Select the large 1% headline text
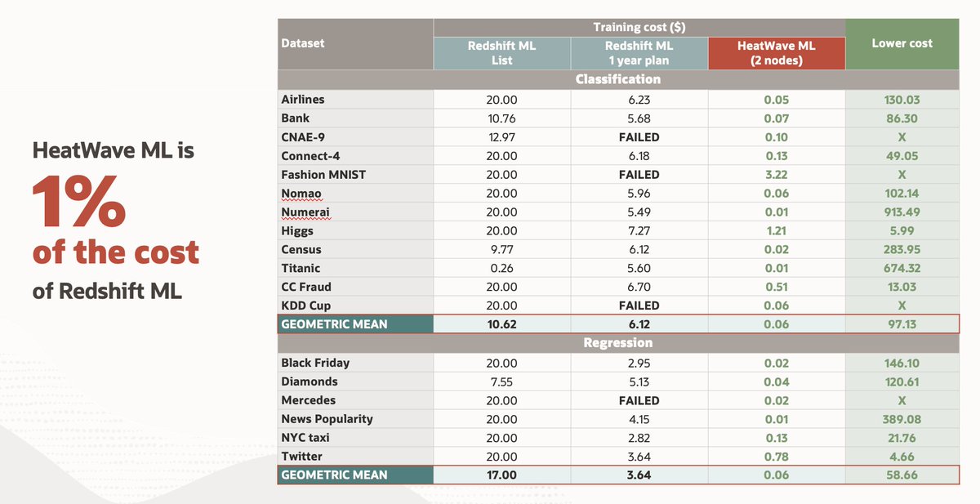Screen dimensions: 980x504 pos(78,201)
